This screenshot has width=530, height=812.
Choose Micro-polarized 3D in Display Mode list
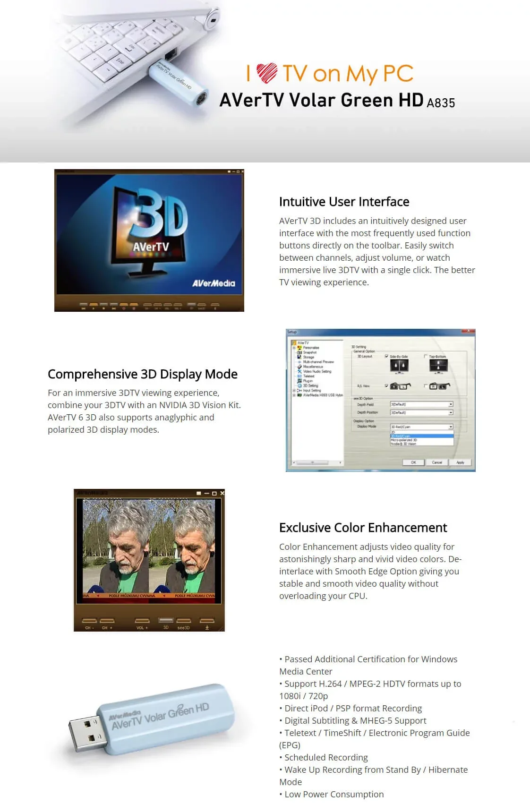[422, 440]
